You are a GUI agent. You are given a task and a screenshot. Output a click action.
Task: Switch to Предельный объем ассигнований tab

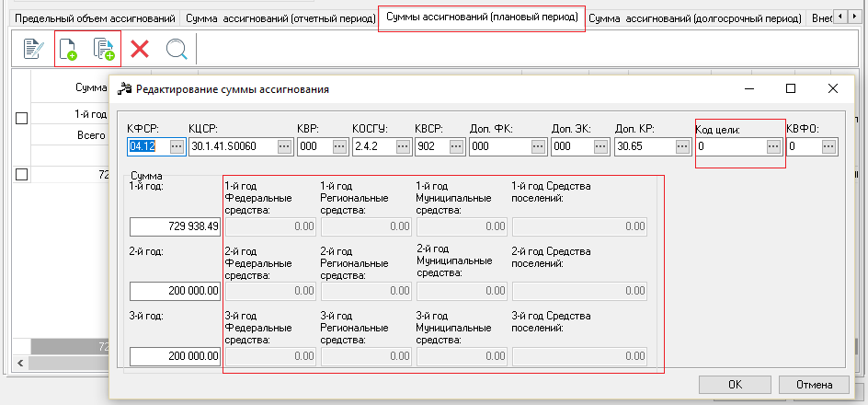coord(96,18)
